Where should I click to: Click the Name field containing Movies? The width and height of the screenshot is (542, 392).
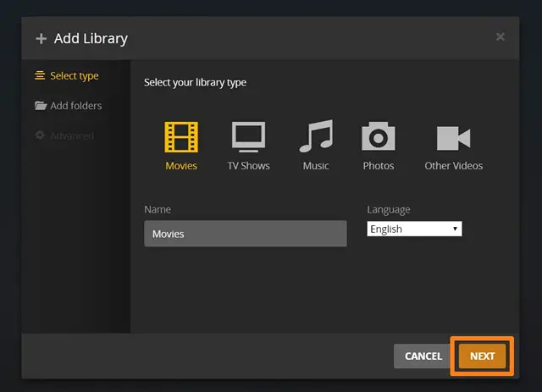[x=246, y=234]
